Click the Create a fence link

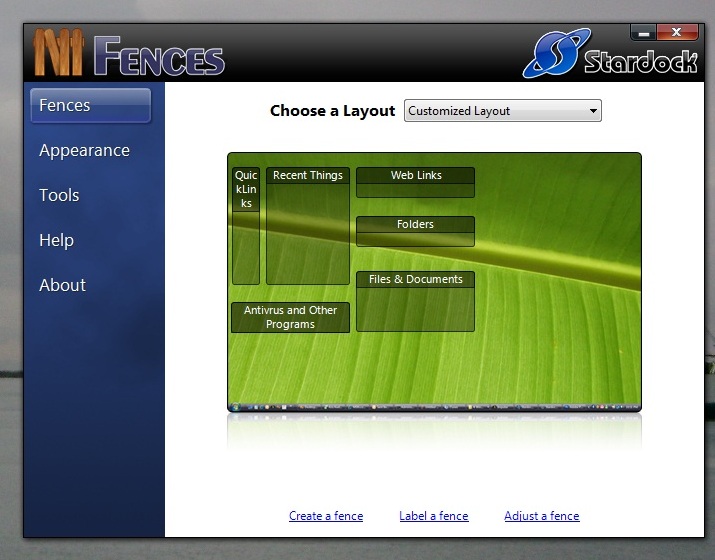326,516
